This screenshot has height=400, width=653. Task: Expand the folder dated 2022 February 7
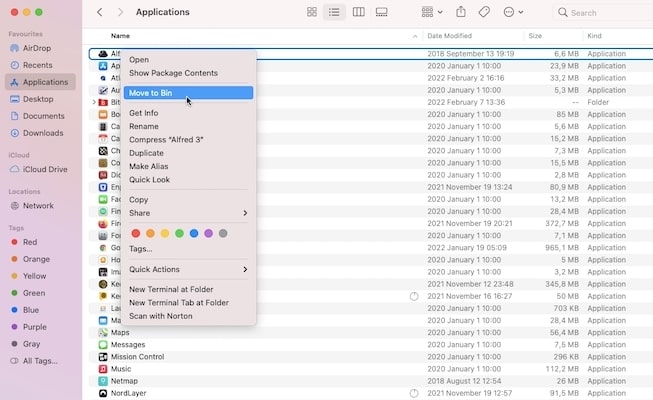pyautogui.click(x=94, y=102)
